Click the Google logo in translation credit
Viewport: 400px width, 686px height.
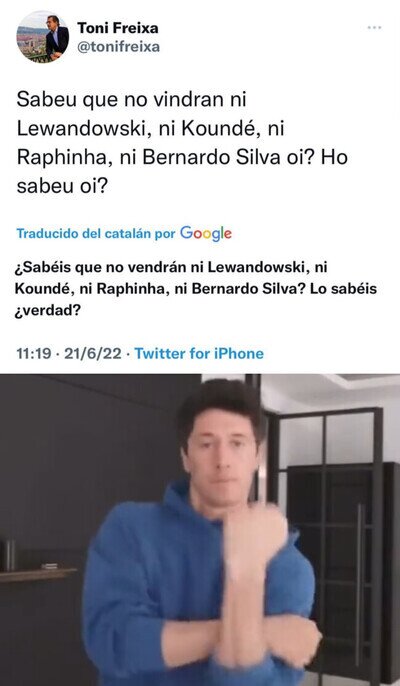[x=206, y=233]
